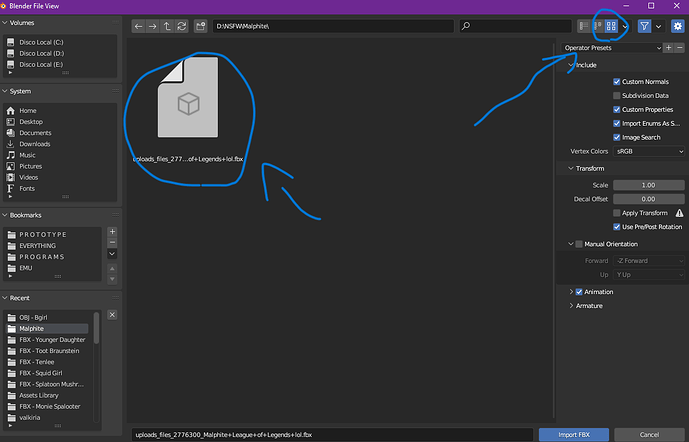Viewport: 689px width, 442px height.
Task: Toggle Animation checkbox
Action: (x=579, y=292)
